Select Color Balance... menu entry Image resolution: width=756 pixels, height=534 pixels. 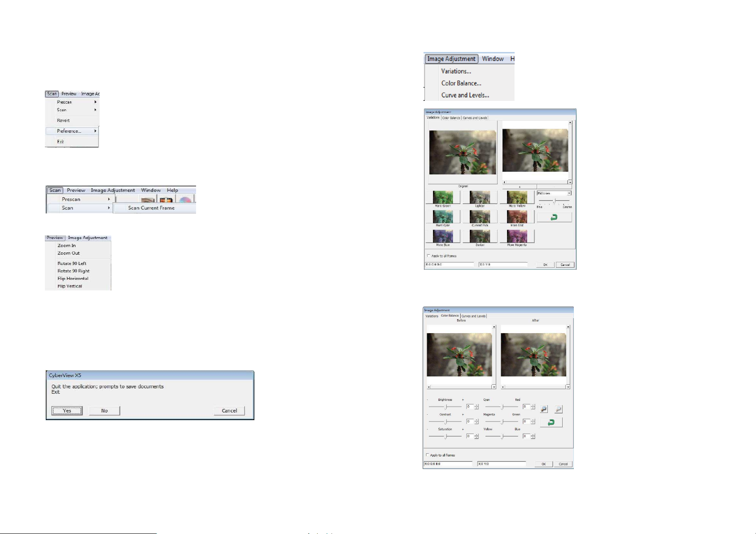(461, 83)
